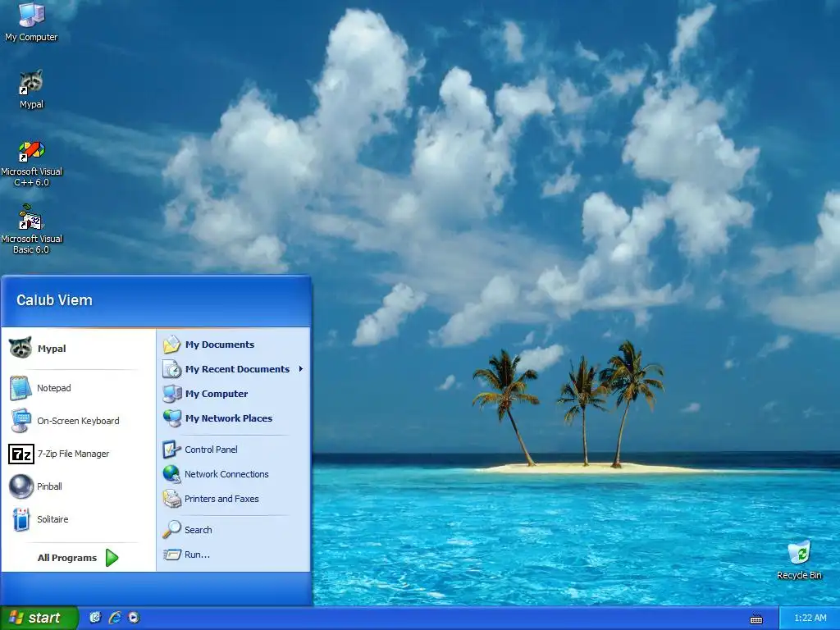Launch Mypal from the Start menu
The height and width of the screenshot is (630, 840).
click(x=78, y=348)
